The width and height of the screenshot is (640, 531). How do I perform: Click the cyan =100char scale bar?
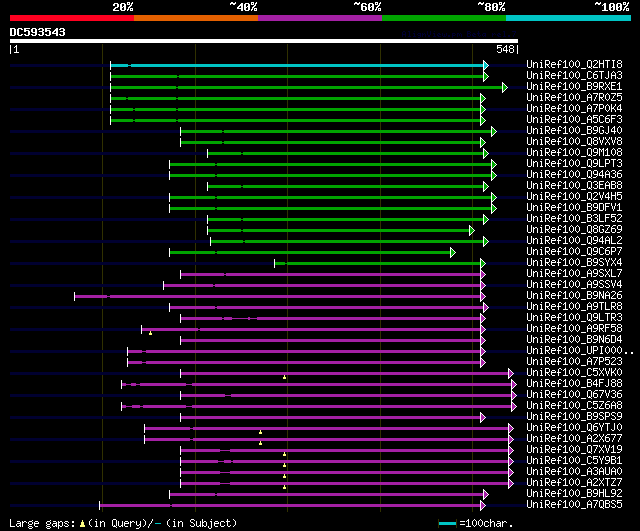(447, 524)
